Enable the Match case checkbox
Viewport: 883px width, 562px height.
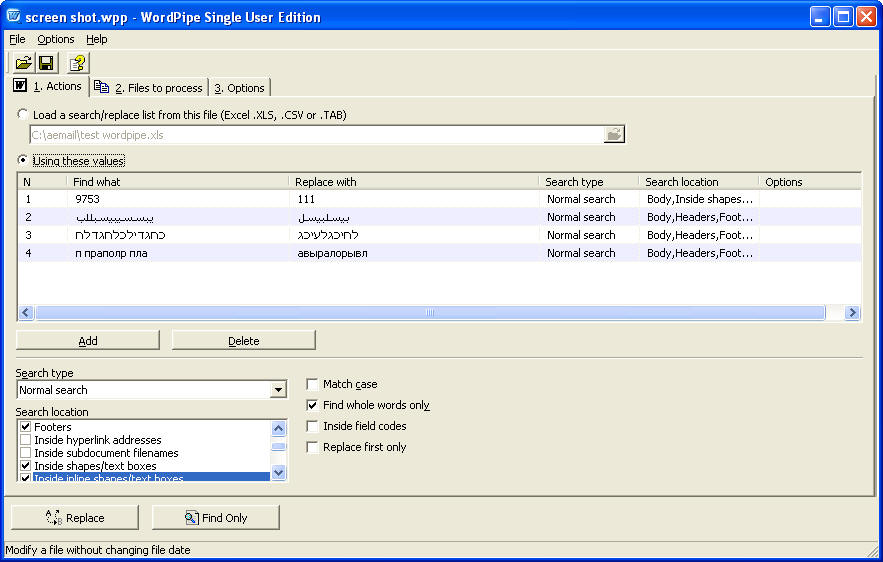click(x=313, y=384)
